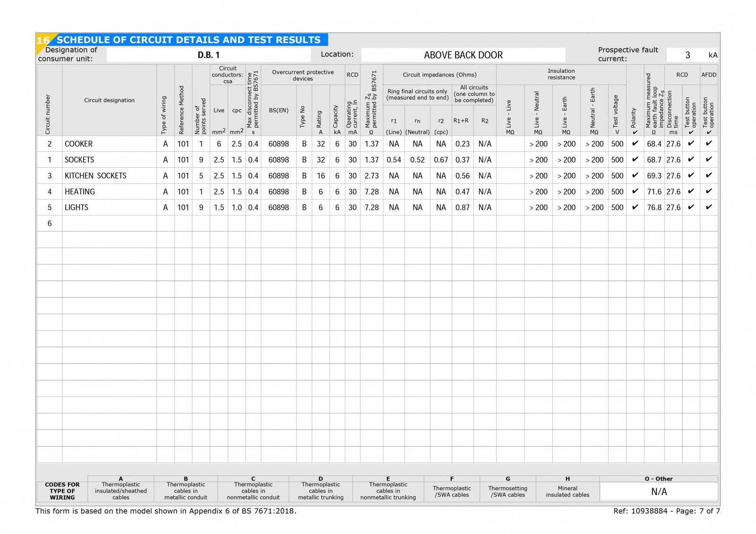Select the BS 7671:2018 form basis footnote
Image resolution: width=756 pixels, height=534 pixels.
click(166, 511)
